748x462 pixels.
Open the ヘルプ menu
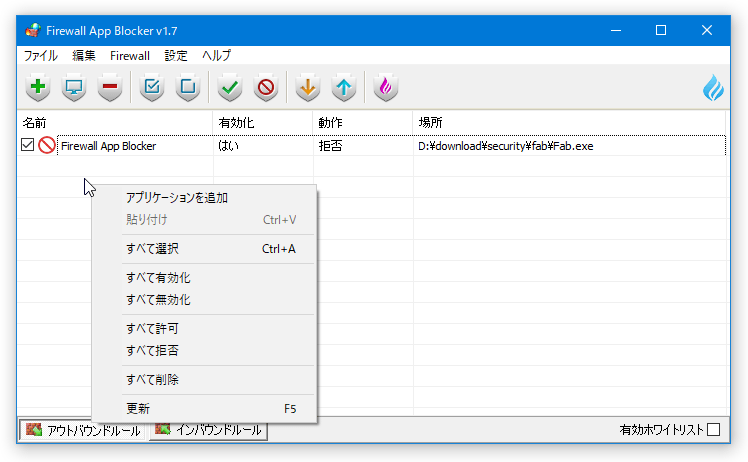pos(216,55)
